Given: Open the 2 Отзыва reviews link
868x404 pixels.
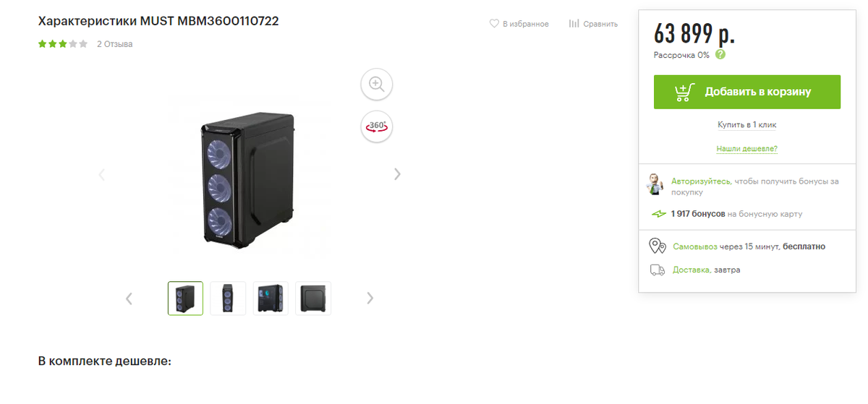Looking at the screenshot, I should click(114, 44).
